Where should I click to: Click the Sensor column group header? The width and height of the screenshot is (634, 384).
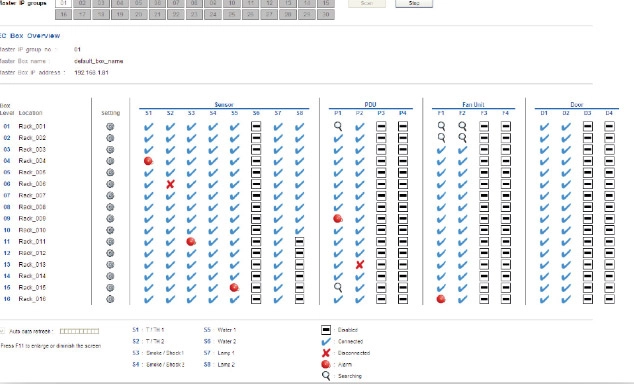pyautogui.click(x=224, y=105)
